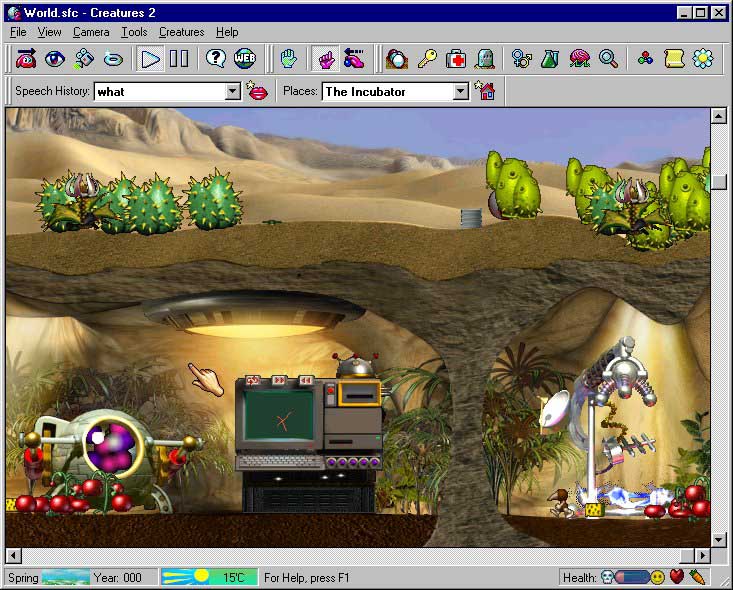The image size is (733, 590).
Task: Open the green flask science kit
Action: click(550, 59)
